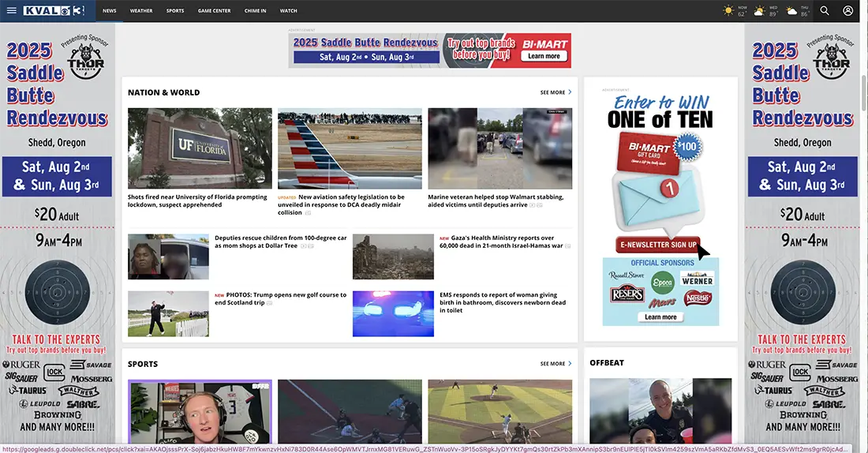Click E-Newsletter Sign Up button
The width and height of the screenshot is (868, 453).
[658, 244]
